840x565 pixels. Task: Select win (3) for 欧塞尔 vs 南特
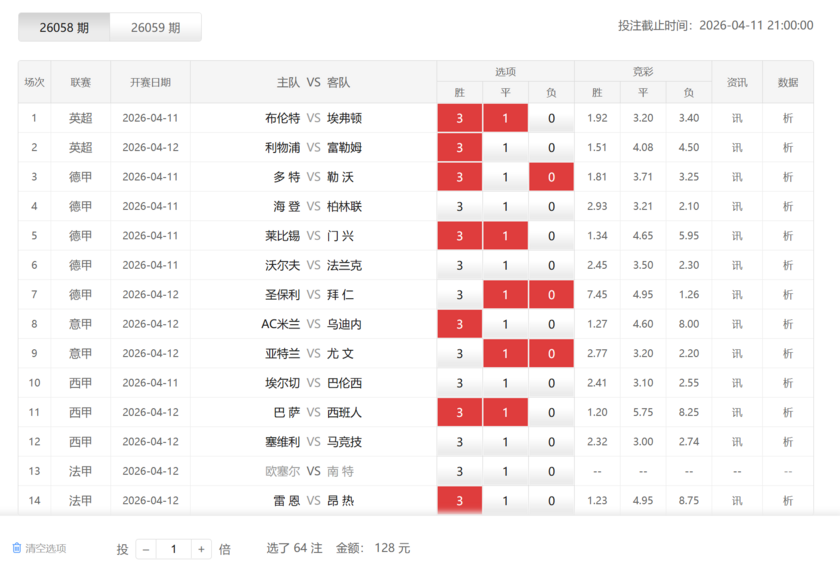(460, 471)
